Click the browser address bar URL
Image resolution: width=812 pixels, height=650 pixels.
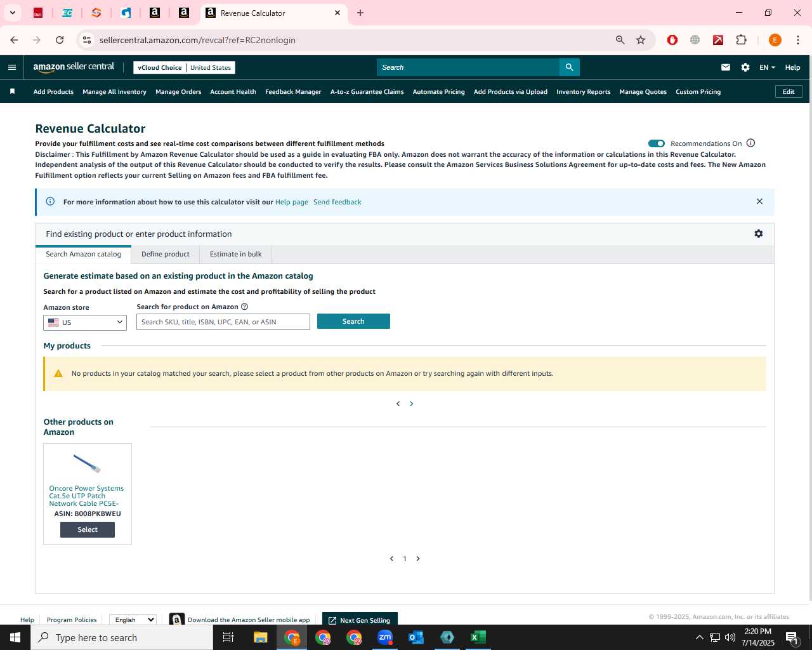tap(197, 40)
